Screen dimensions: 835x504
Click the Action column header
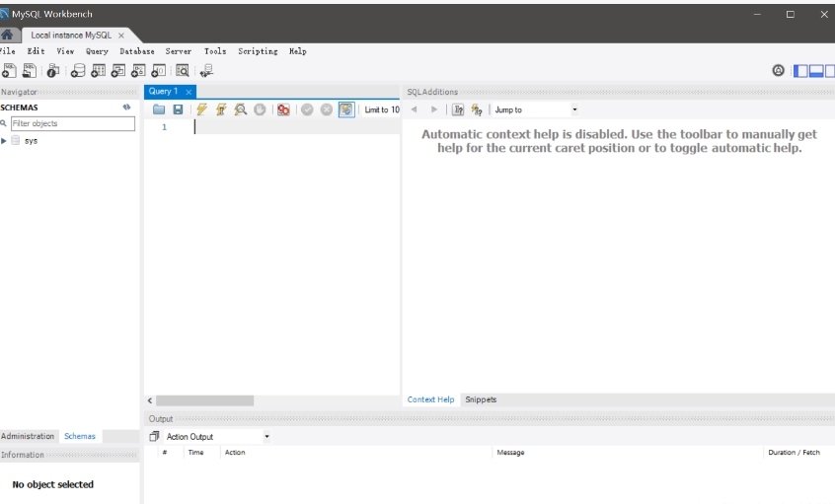pos(235,453)
